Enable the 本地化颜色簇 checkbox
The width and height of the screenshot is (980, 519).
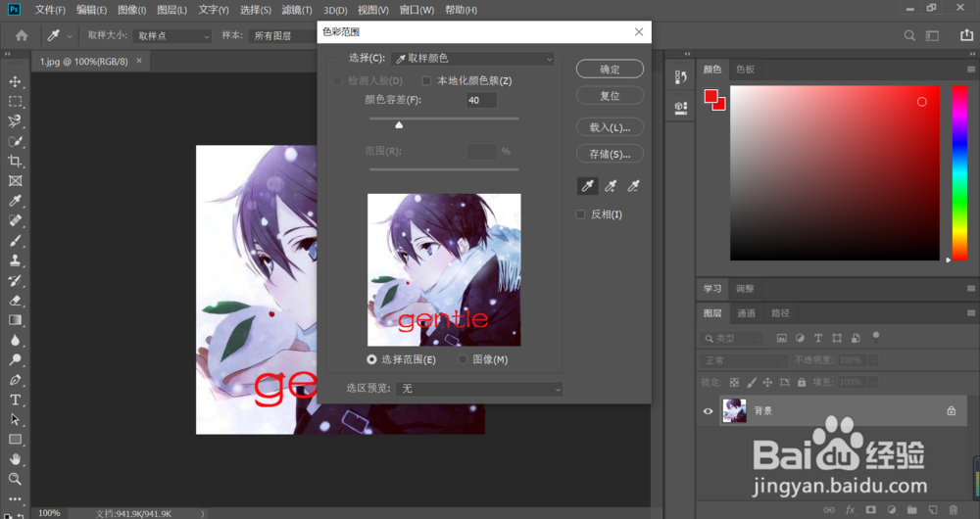coord(427,80)
